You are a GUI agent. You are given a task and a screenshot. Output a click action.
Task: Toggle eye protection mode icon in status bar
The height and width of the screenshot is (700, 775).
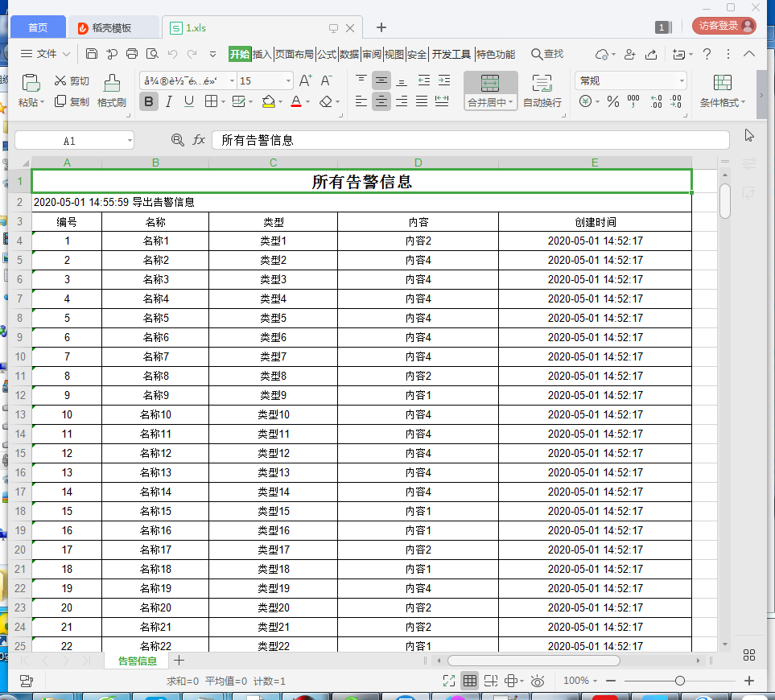(538, 681)
